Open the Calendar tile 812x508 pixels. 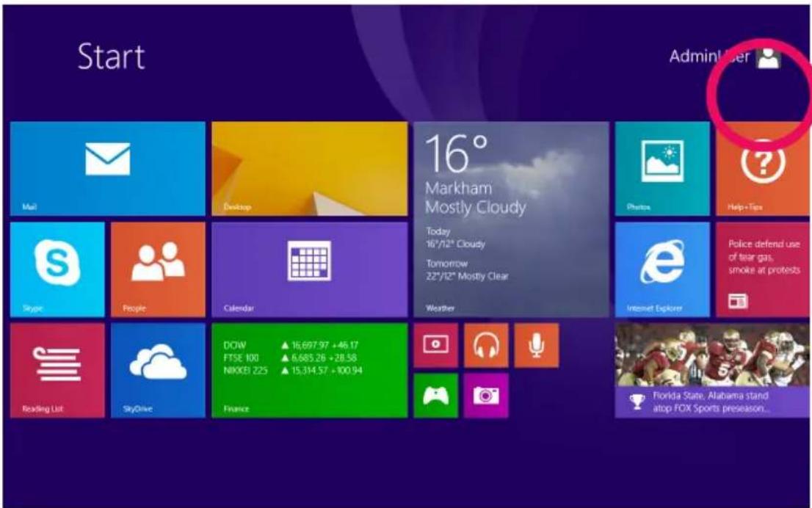click(x=310, y=270)
